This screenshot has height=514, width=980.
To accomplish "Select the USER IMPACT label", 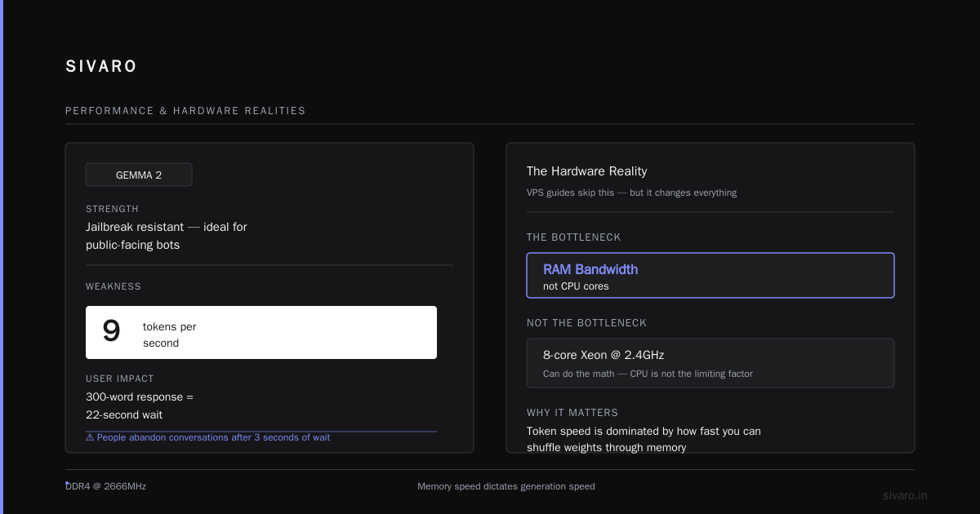I will [x=120, y=379].
